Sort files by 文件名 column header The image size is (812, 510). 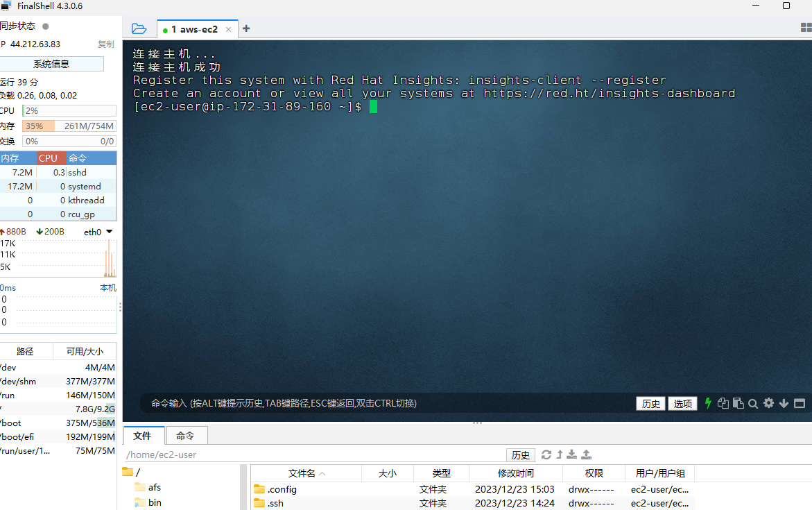pos(306,473)
